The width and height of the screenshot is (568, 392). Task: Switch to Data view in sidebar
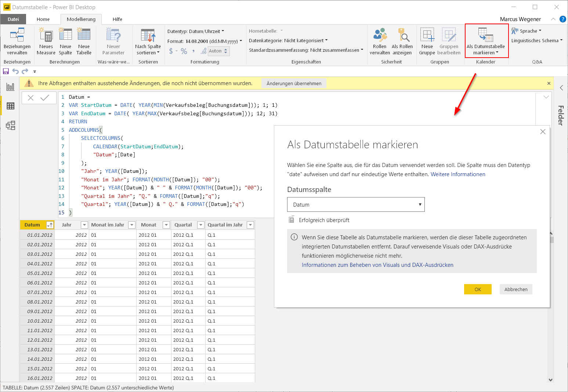[10, 106]
